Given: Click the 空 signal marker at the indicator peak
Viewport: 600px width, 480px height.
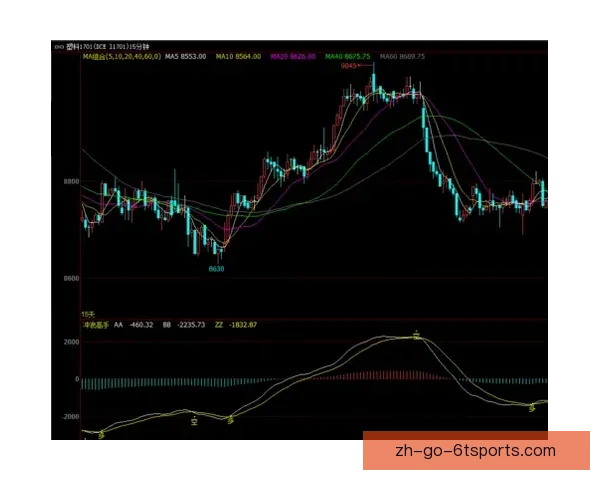Looking at the screenshot, I should point(417,335).
